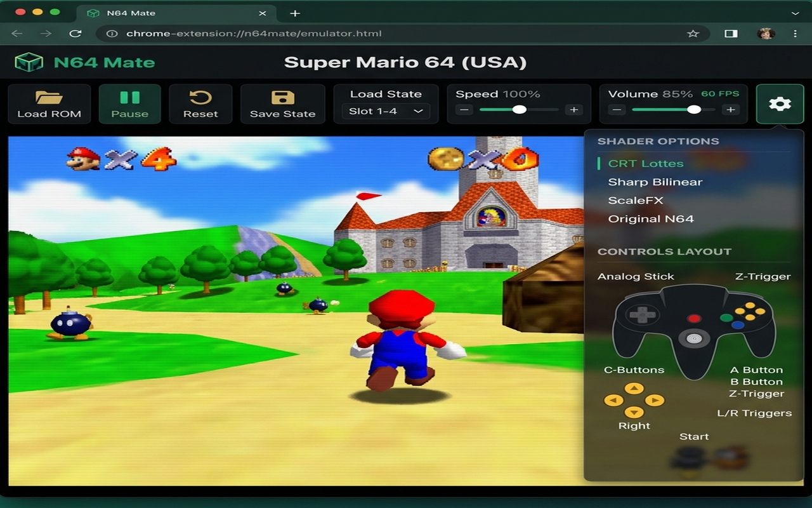Click the D-pad on the controller diagram
Viewport: 812px width, 508px height.
click(x=642, y=314)
